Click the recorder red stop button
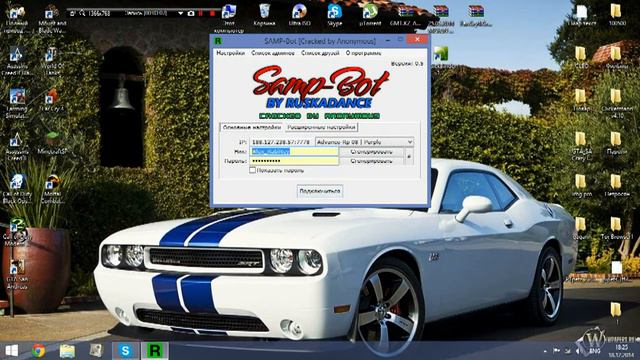 click(212, 13)
